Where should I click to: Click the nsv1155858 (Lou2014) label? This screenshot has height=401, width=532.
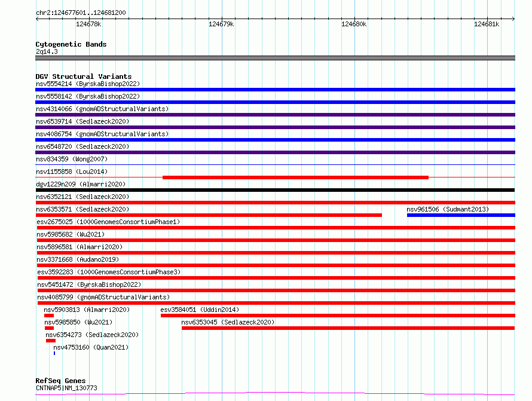click(72, 172)
